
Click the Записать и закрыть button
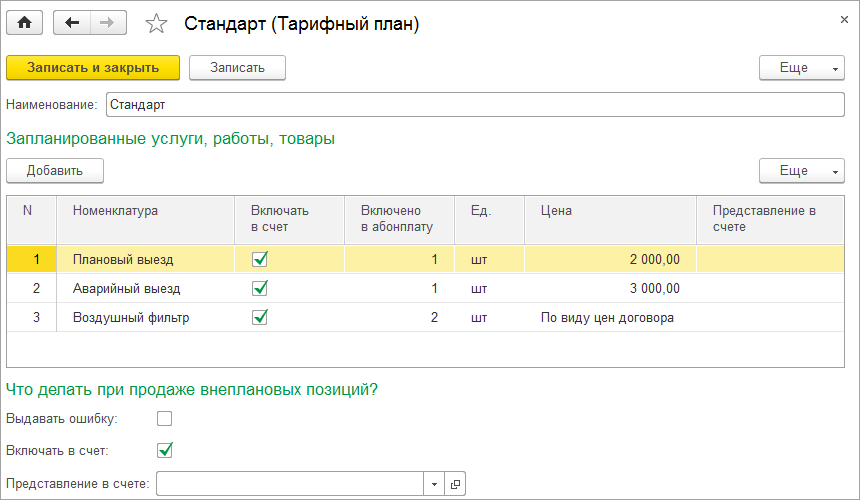click(x=93, y=67)
